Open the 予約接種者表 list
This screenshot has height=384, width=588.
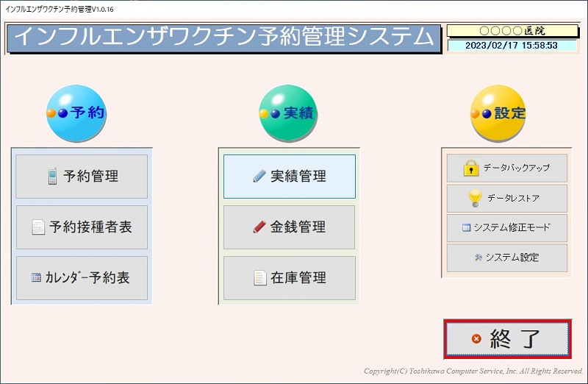point(82,227)
